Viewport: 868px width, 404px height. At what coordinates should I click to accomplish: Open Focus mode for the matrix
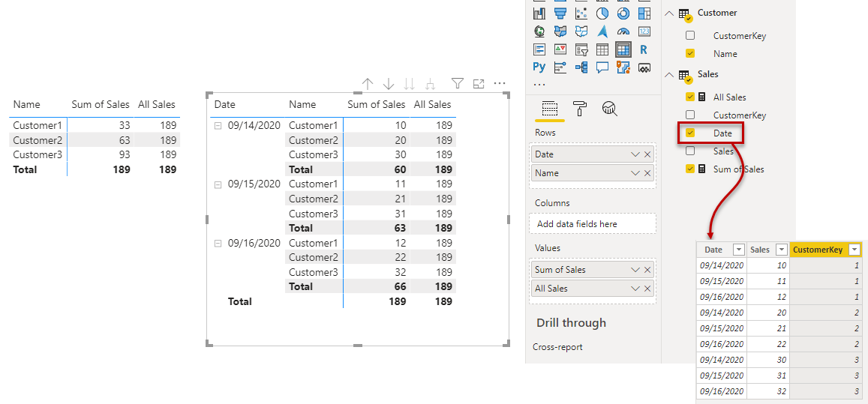(479, 83)
